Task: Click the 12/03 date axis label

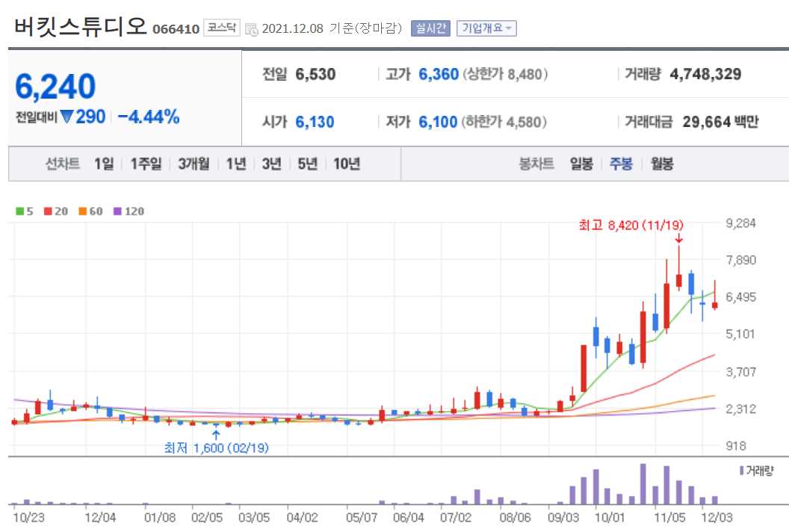Action: point(717,517)
